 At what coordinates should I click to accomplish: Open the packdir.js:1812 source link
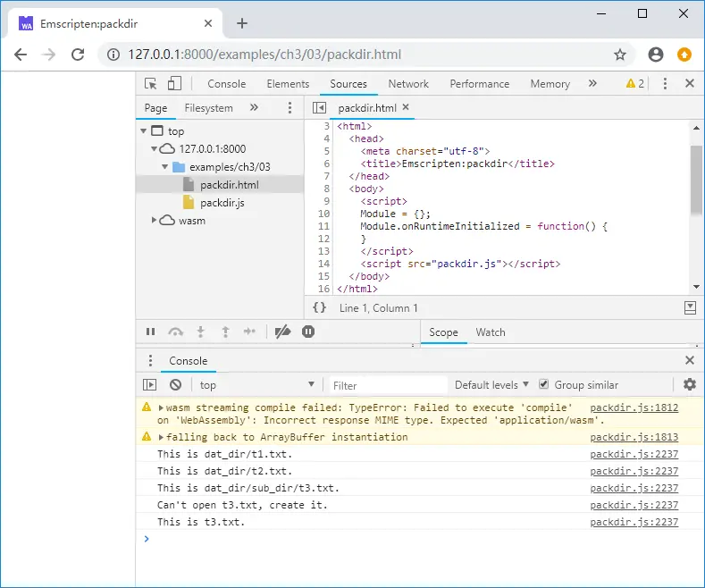click(634, 407)
